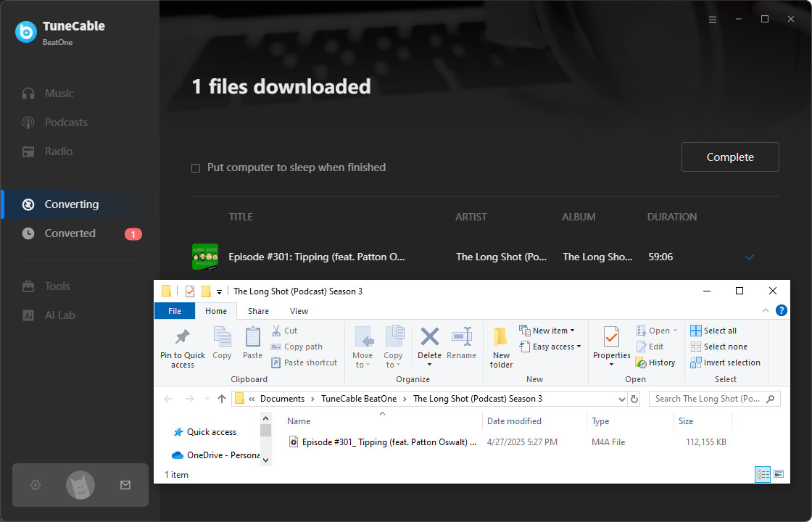Click the Paste ribbon button

[253, 343]
